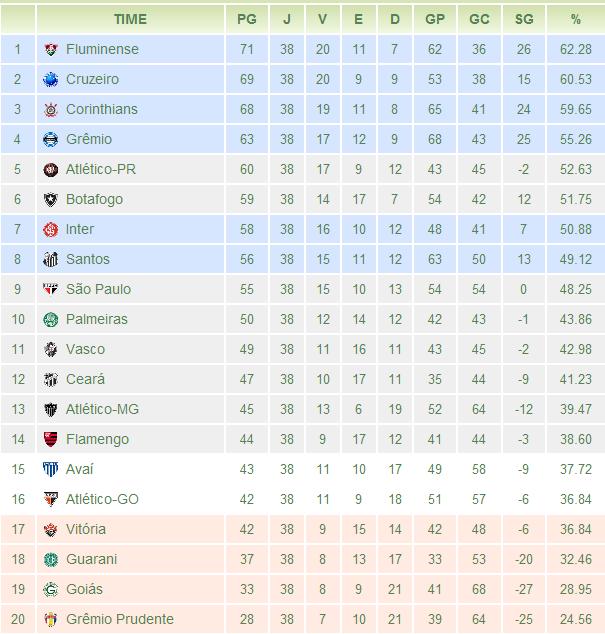605x634 pixels.
Task: Open the Atlético-MG team link
Action: click(x=102, y=409)
